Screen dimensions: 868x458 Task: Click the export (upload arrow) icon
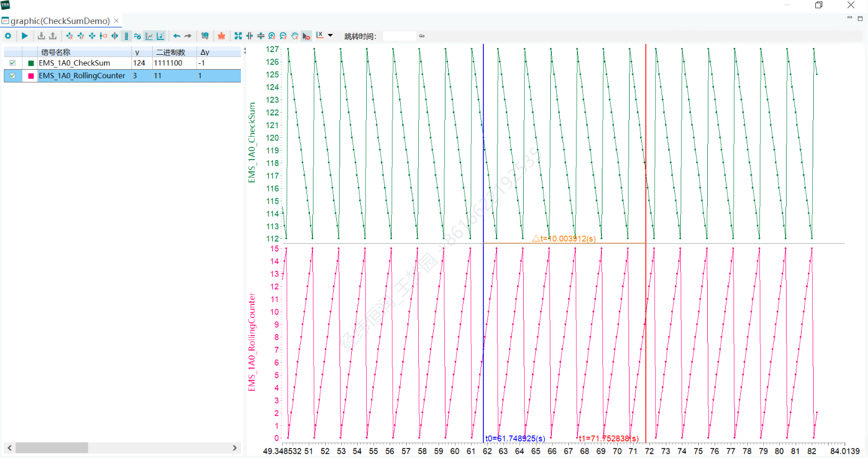(53, 36)
